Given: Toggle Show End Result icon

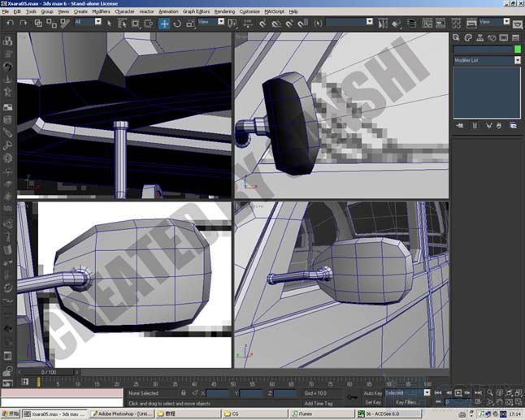Looking at the screenshot, I should [x=475, y=126].
